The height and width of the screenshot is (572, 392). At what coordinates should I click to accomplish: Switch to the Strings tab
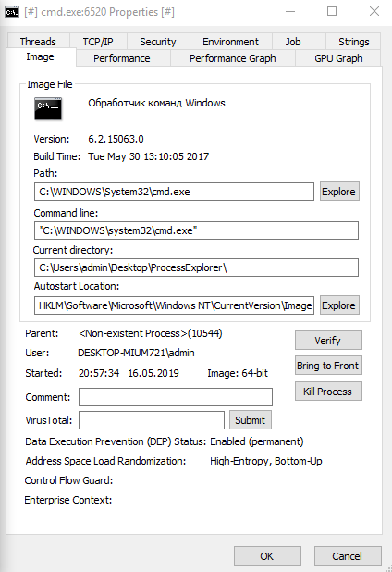coord(353,42)
